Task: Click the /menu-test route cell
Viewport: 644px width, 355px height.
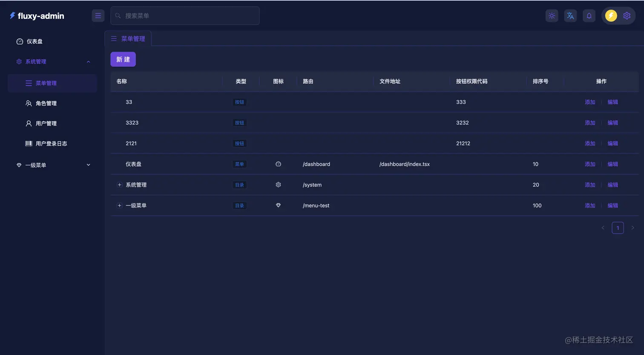Action: pos(316,205)
